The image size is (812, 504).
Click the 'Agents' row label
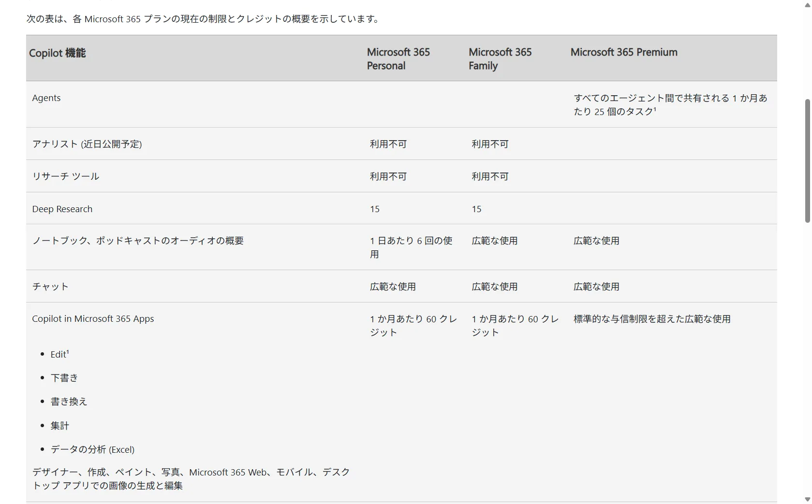click(x=46, y=98)
